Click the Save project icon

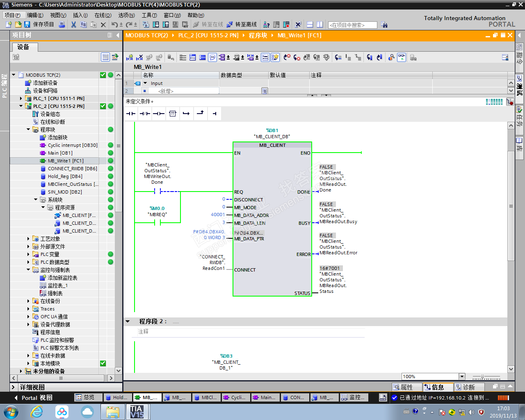pyautogui.click(x=27, y=25)
